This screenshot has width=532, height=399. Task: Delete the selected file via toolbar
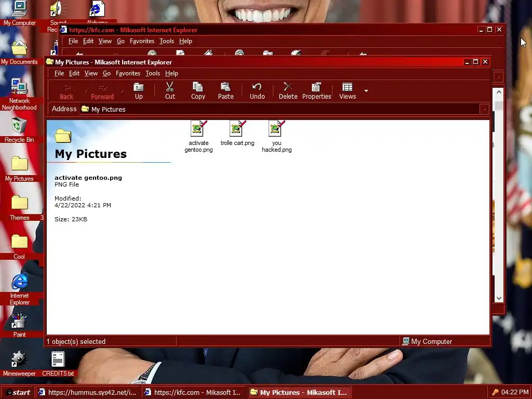coord(288,91)
